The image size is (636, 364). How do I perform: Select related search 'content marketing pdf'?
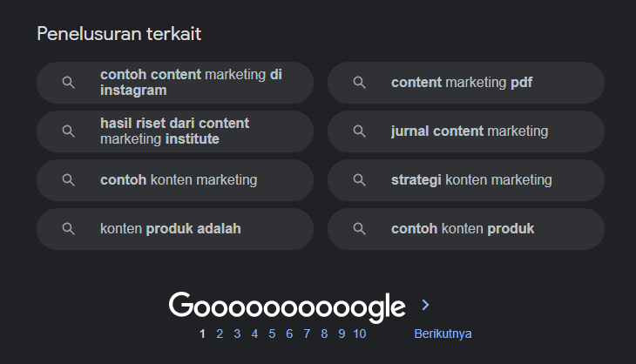466,83
